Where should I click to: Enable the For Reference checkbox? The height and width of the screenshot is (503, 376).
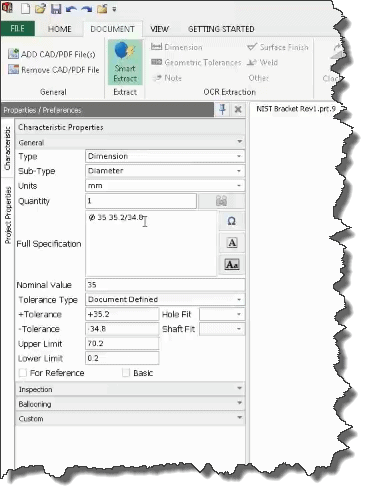tap(23, 373)
